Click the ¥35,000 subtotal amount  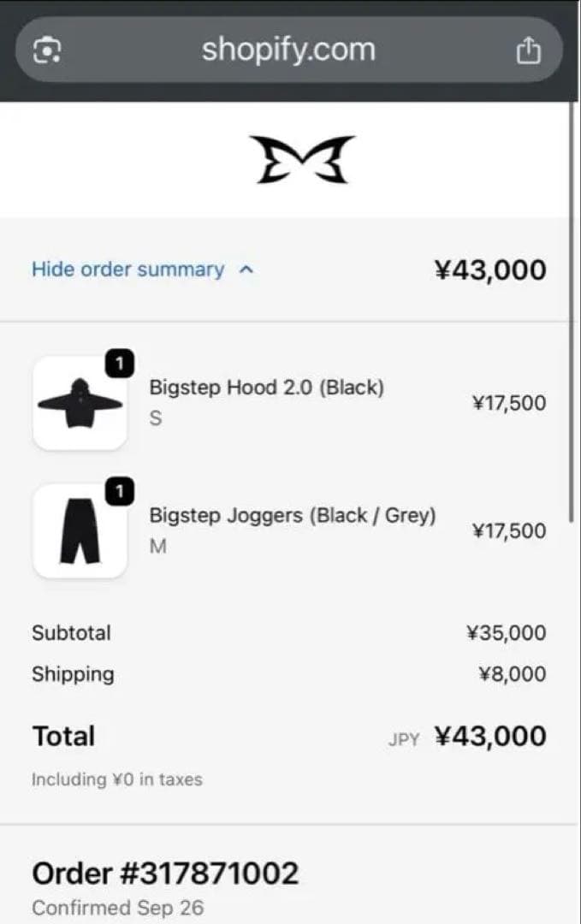click(506, 633)
